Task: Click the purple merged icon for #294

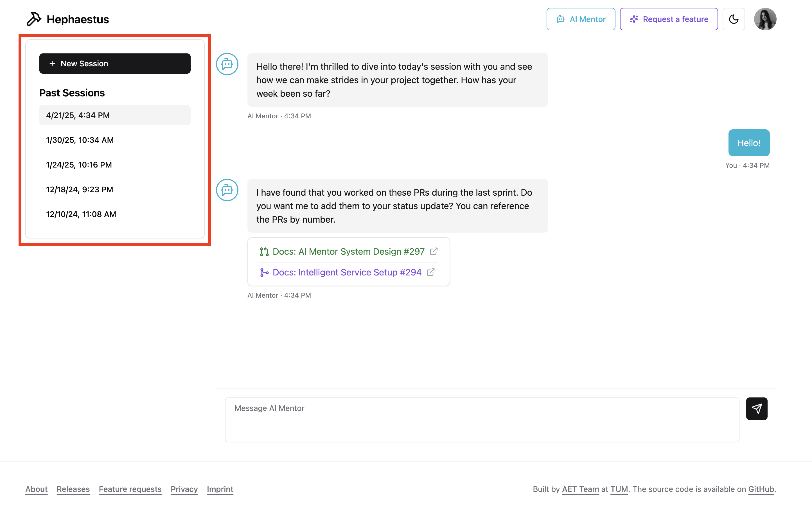Action: tap(264, 272)
